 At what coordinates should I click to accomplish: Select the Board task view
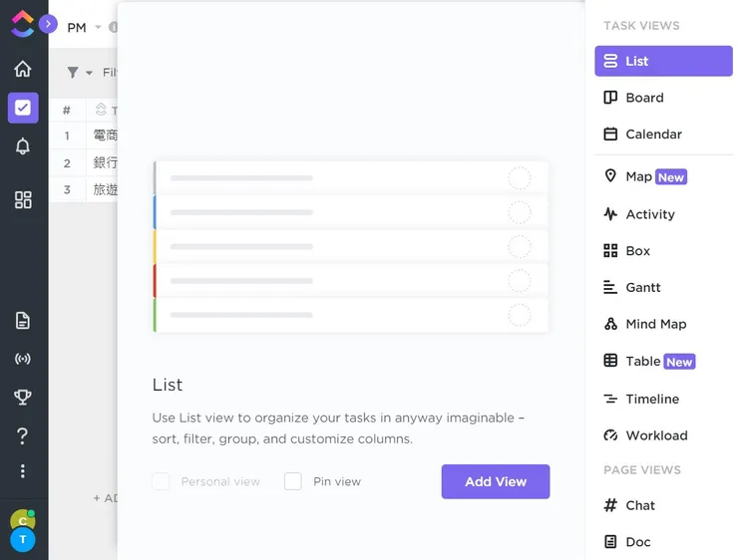tap(643, 98)
